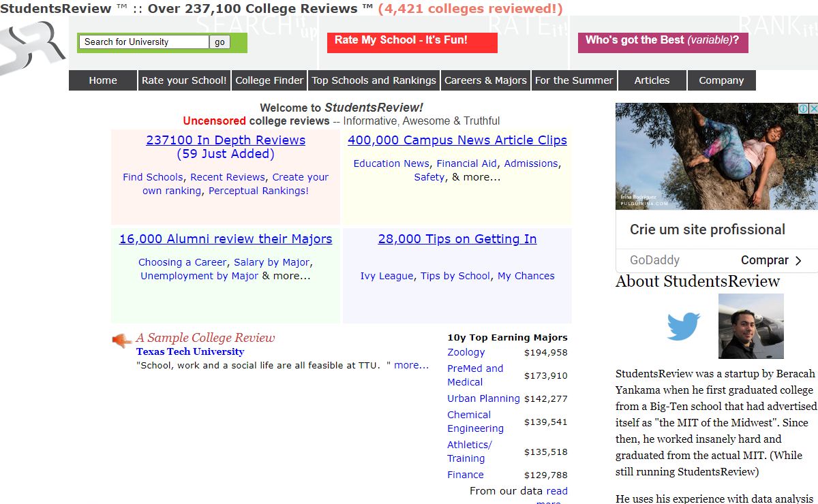Click more... on the sample review
Viewport: 818px width, 504px height.
tap(412, 365)
